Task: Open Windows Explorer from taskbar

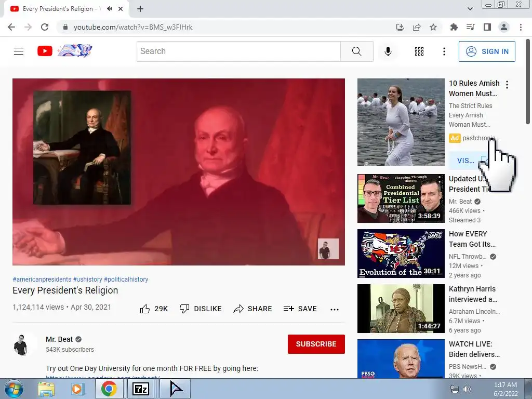Action: [46, 389]
